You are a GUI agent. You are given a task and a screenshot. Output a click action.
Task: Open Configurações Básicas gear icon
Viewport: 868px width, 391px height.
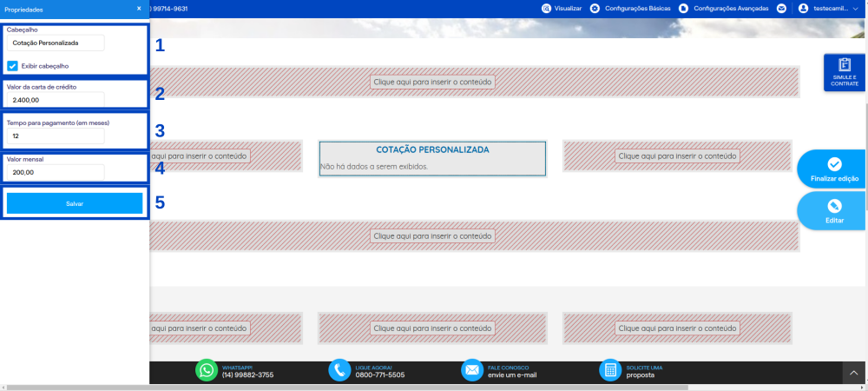(595, 9)
